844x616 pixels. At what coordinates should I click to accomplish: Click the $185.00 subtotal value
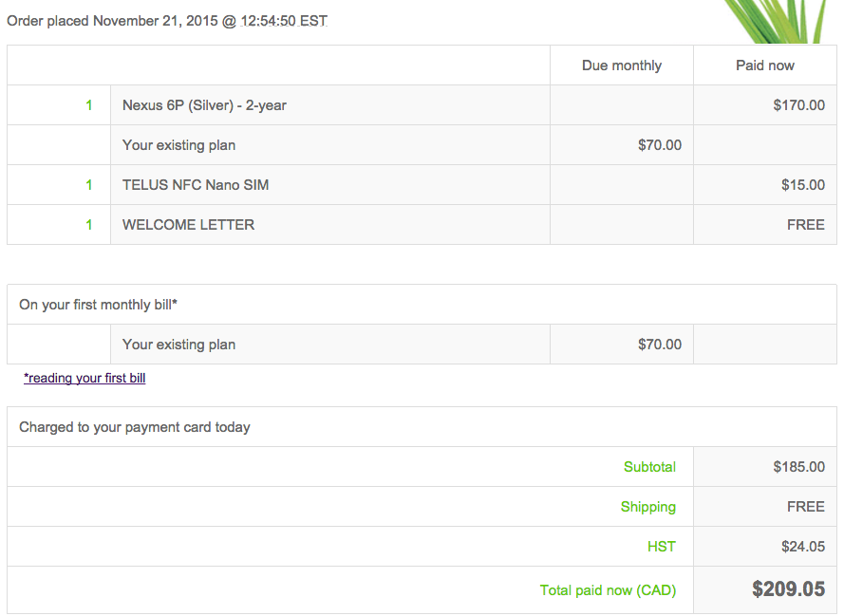tap(798, 467)
